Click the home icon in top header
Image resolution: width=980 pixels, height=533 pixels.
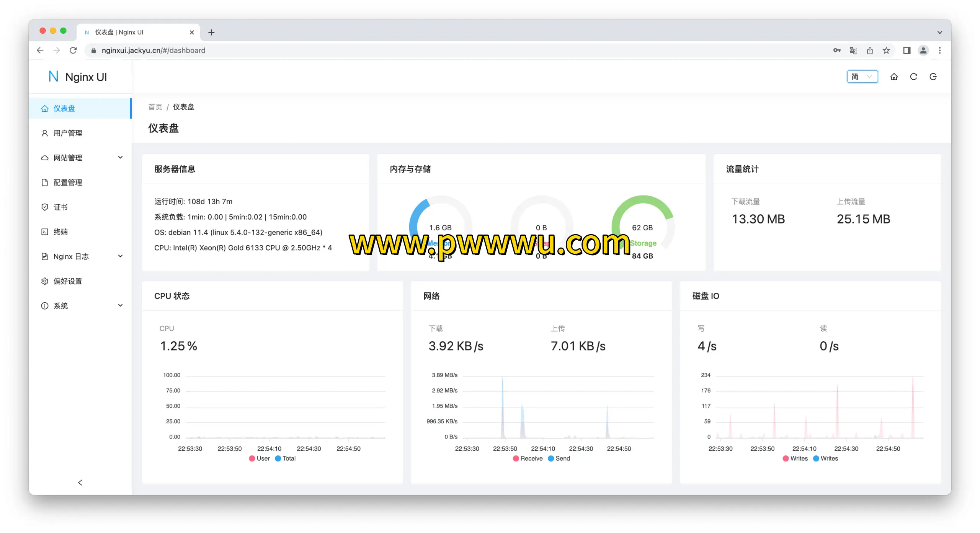(x=894, y=77)
